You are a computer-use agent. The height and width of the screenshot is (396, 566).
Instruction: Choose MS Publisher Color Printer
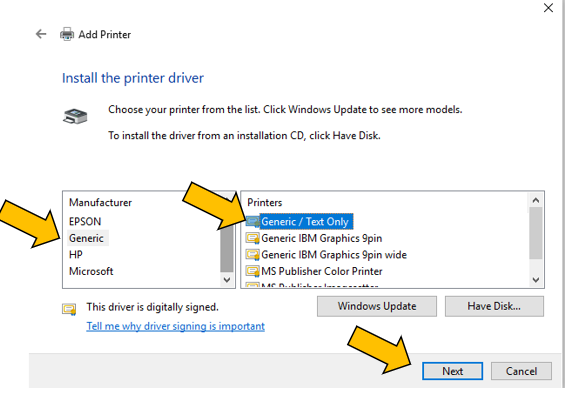pyautogui.click(x=322, y=271)
